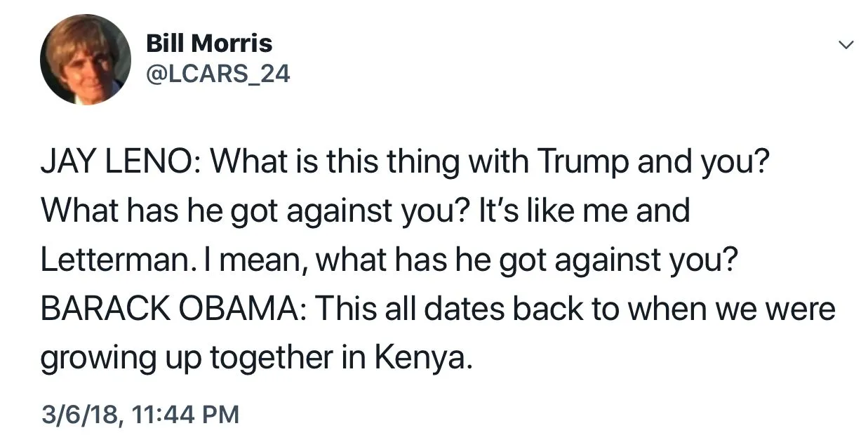Open the tweet options chevron menu

click(x=847, y=46)
